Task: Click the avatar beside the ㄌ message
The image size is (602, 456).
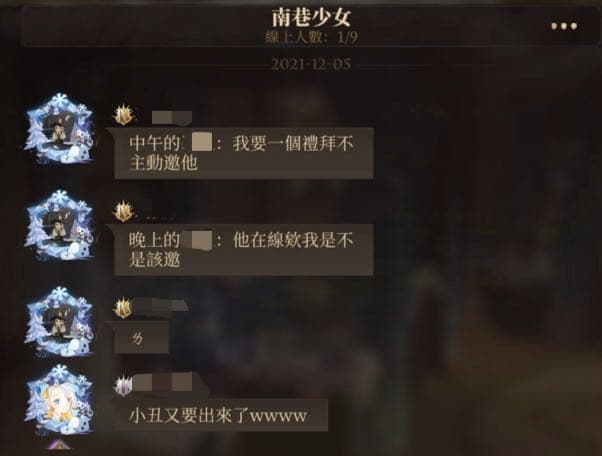Action: pyautogui.click(x=60, y=322)
